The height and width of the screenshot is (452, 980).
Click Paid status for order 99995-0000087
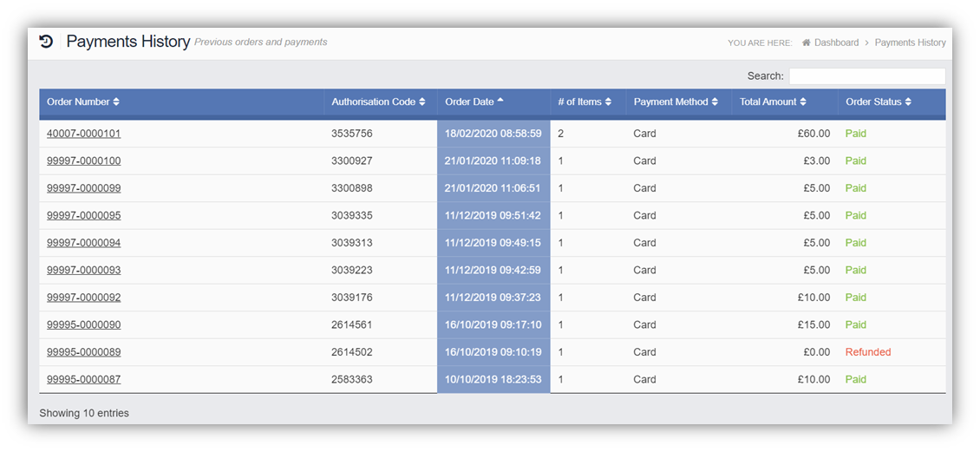[x=856, y=379]
